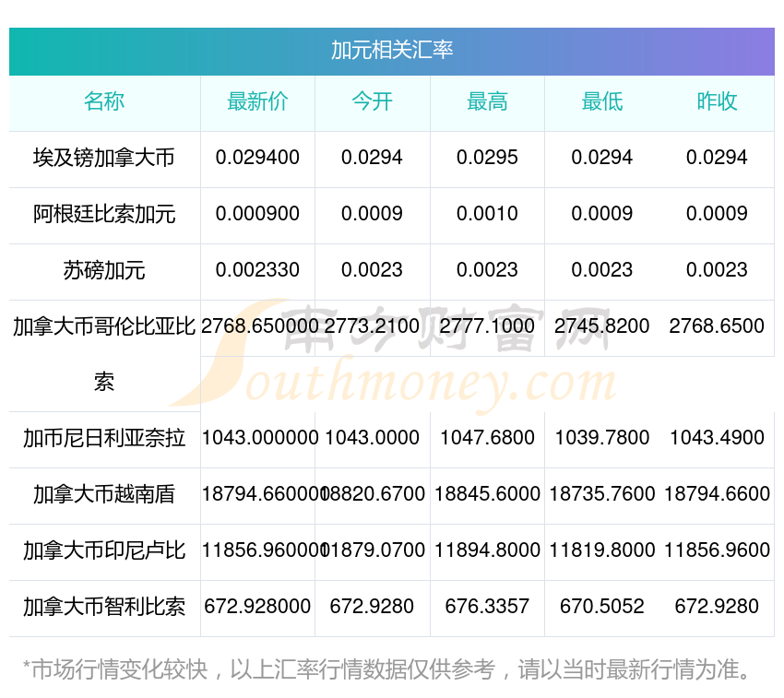Image resolution: width=784 pixels, height=698 pixels.
Task: Select the 最新价 column header
Action: point(257,102)
